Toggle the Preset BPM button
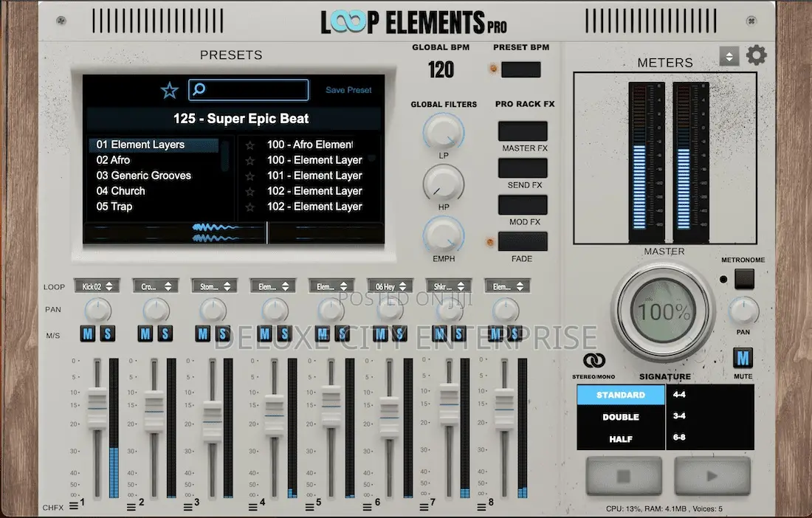812x518 pixels. point(521,69)
